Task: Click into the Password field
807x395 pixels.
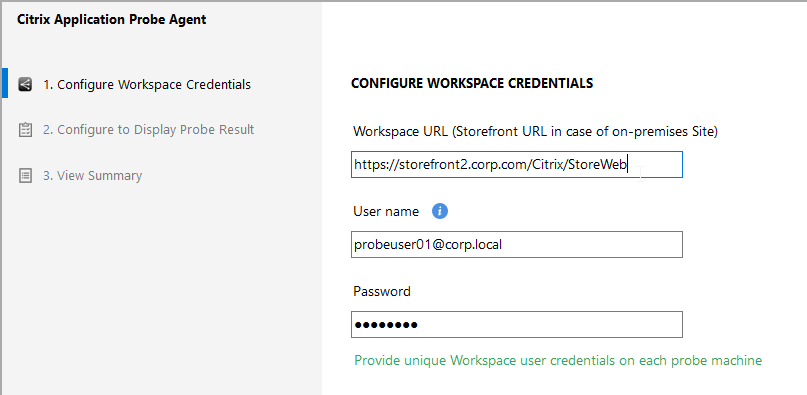Action: pyautogui.click(x=517, y=324)
